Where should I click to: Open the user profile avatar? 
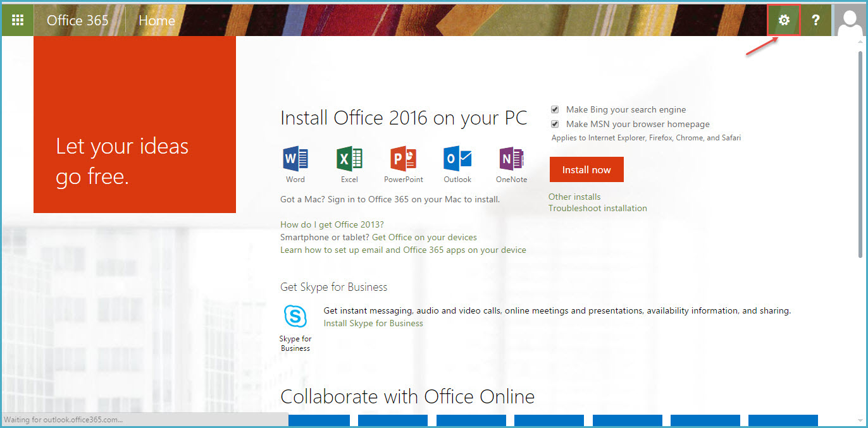[x=850, y=20]
